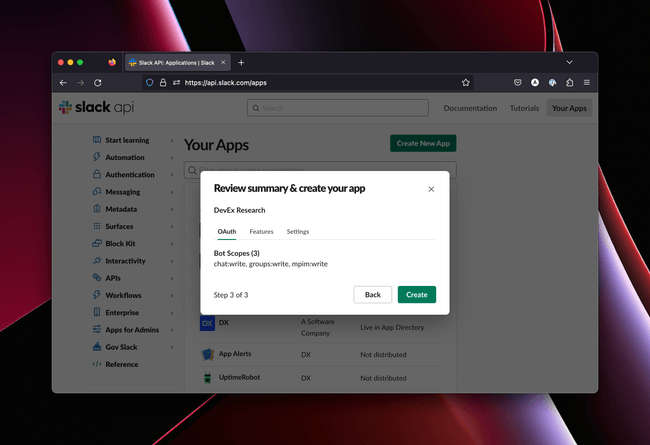Open the Firefox hamburger menu
Viewport: 650px width, 445px height.
(x=587, y=83)
